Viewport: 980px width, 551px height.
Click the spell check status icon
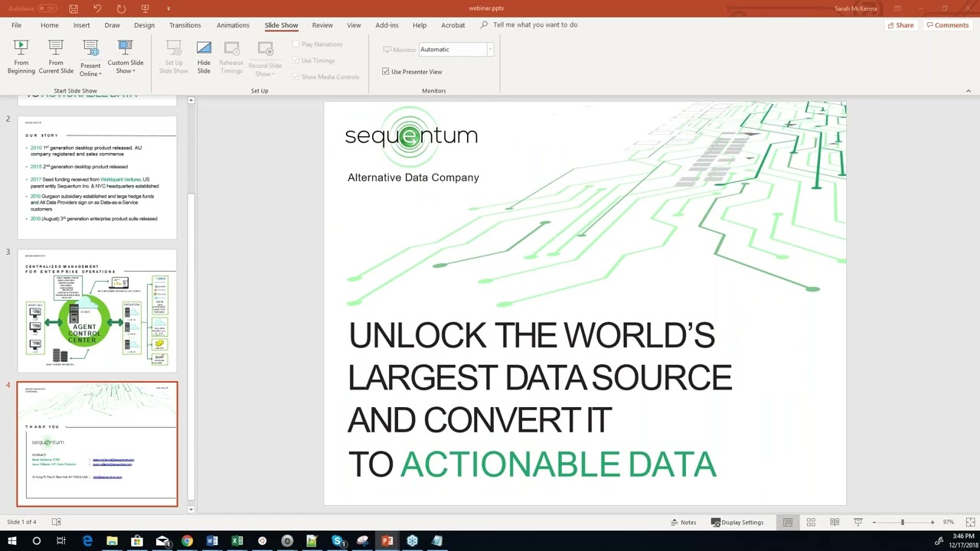[57, 522]
